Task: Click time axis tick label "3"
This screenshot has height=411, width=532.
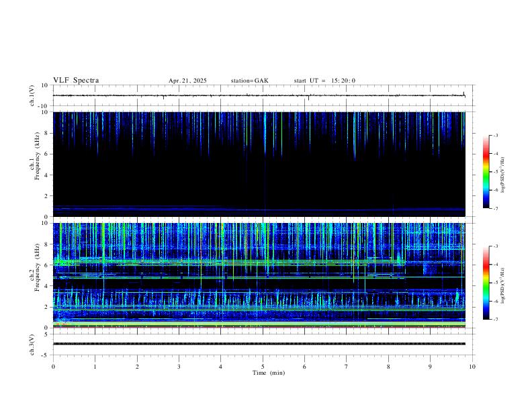Action: point(179,367)
